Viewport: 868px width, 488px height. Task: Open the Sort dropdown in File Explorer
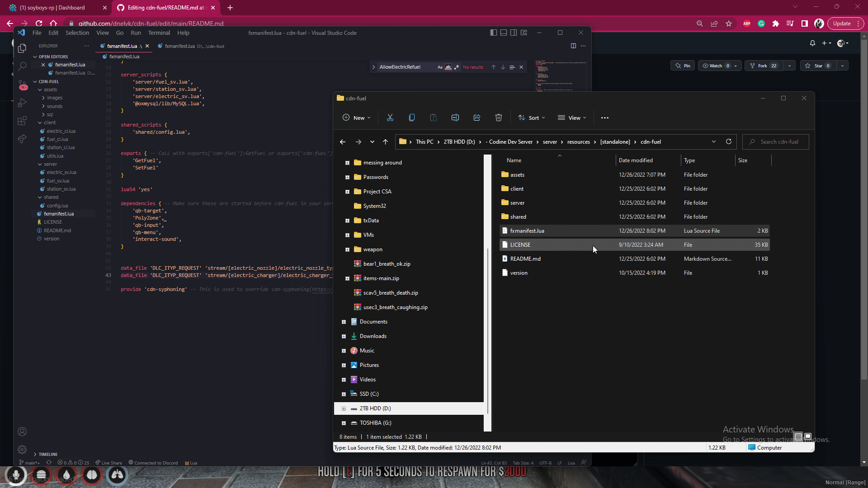(x=532, y=117)
